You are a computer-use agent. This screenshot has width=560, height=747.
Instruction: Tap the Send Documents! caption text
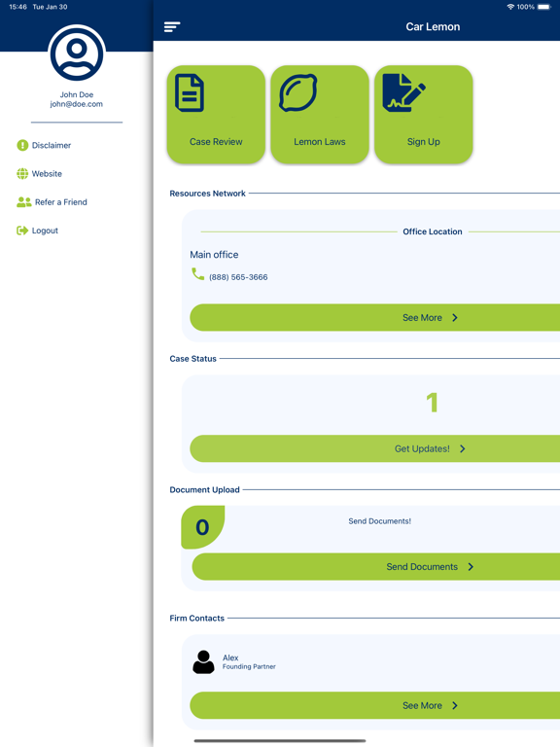click(379, 521)
